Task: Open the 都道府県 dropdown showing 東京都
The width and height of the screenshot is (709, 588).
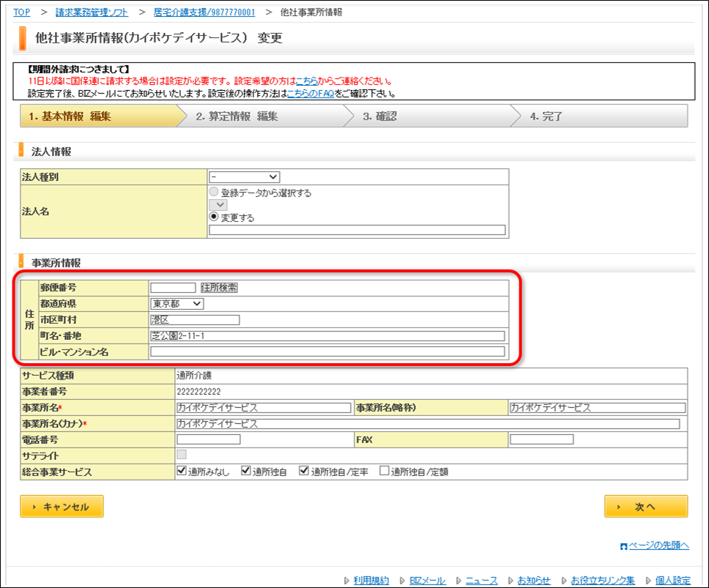Action: point(177,304)
